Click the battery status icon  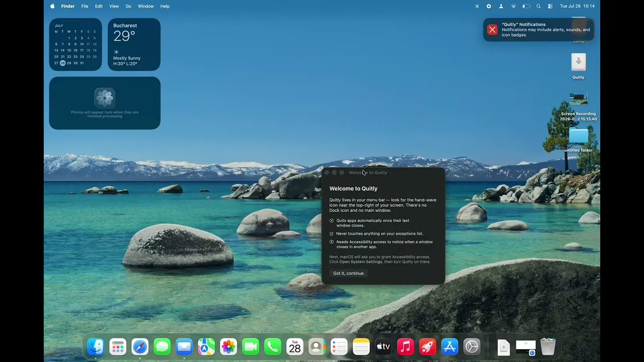[526, 6]
